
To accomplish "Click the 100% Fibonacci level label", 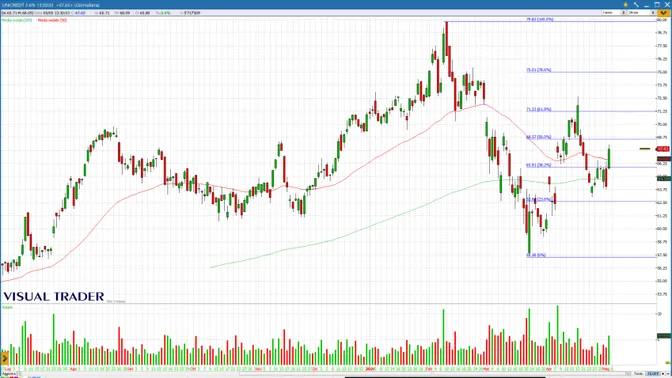I will [540, 19].
